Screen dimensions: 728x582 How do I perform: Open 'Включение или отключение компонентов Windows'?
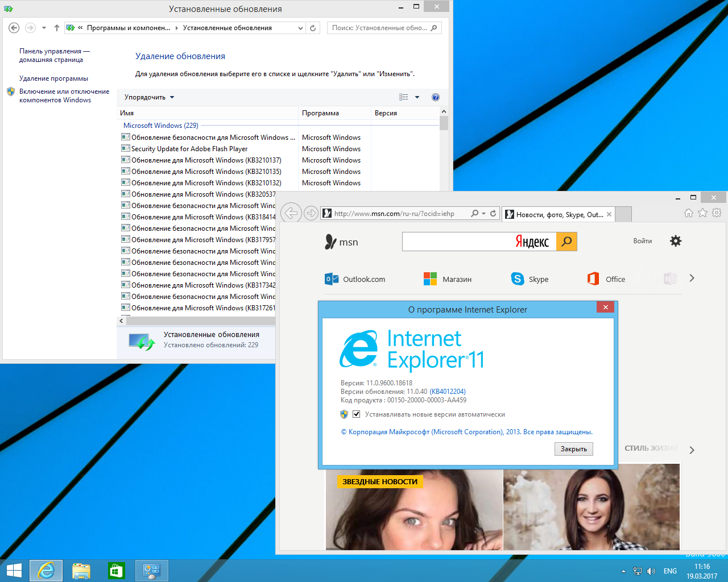pyautogui.click(x=64, y=95)
